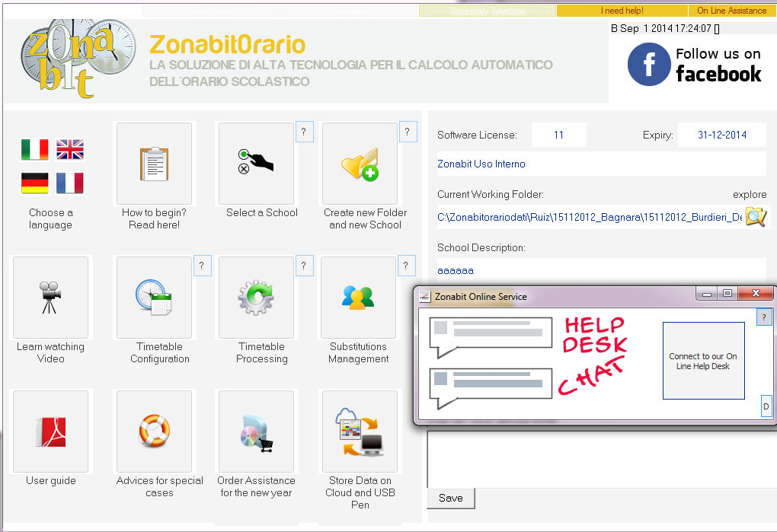Click Follow us on facebook text

(x=718, y=65)
